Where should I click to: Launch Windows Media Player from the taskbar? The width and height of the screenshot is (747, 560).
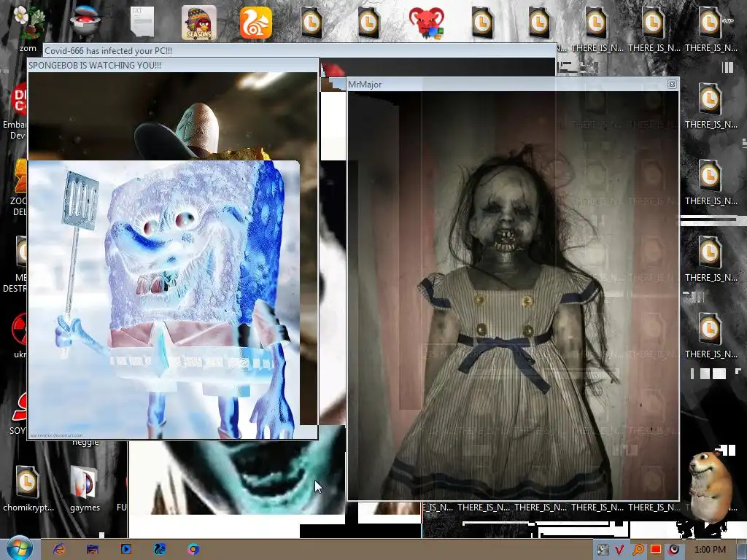[125, 550]
